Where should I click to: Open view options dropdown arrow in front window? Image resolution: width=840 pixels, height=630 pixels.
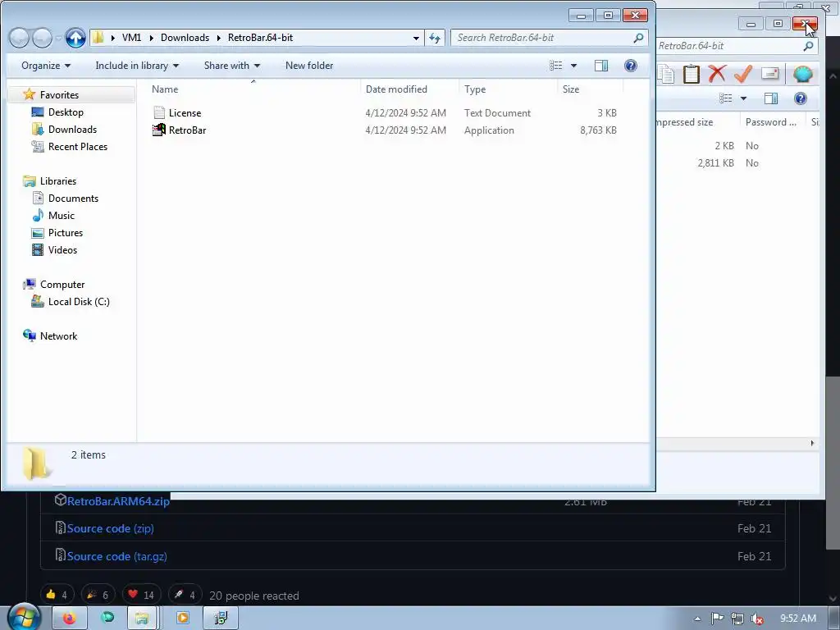[x=573, y=66]
